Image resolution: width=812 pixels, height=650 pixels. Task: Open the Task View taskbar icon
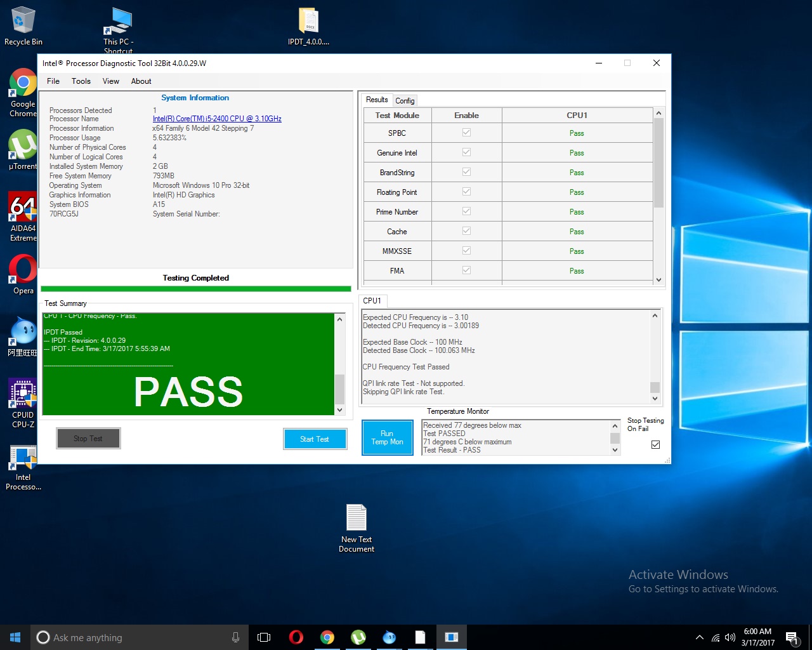[264, 637]
